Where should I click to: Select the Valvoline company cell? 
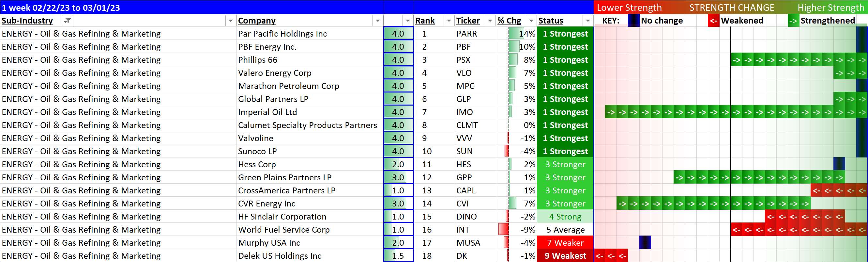tap(310, 138)
